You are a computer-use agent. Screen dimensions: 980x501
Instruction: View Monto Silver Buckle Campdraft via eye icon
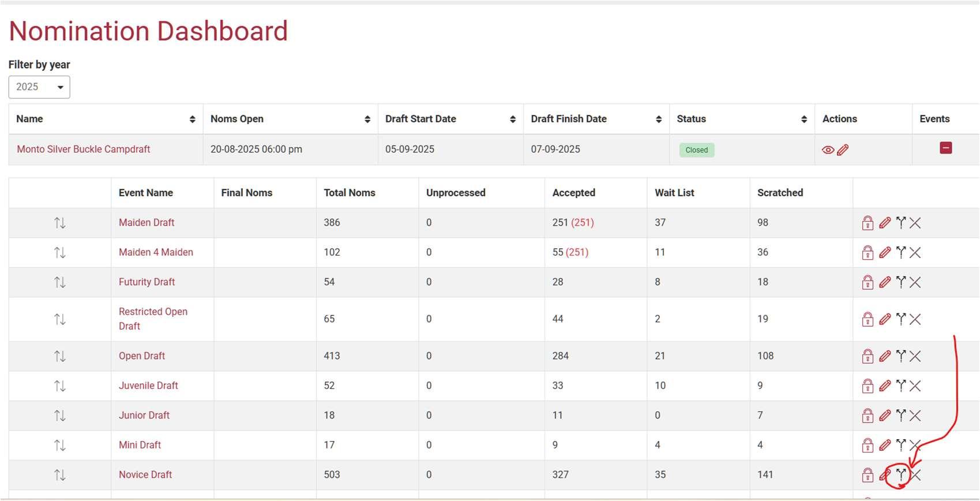[x=828, y=150]
